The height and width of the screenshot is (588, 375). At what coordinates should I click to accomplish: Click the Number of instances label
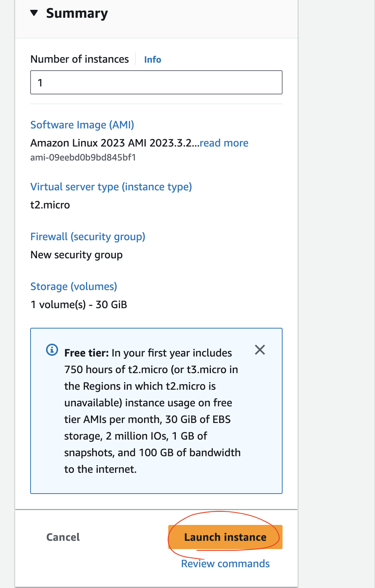pos(80,59)
